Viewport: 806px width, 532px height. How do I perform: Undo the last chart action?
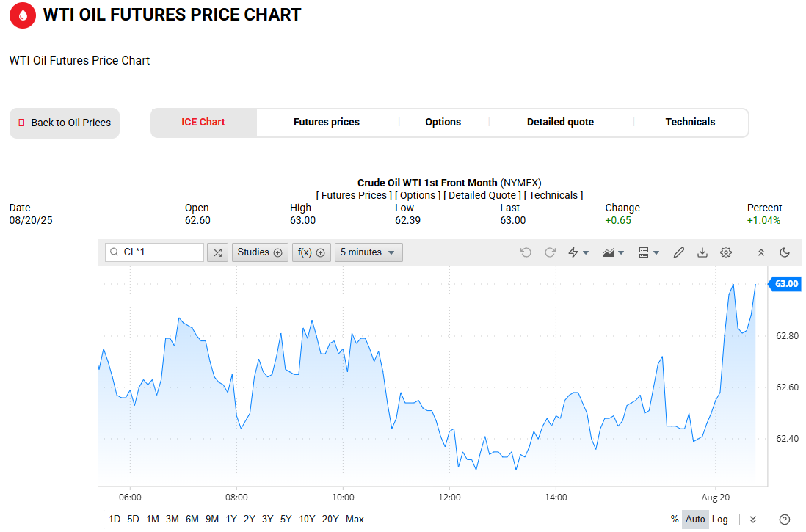pos(526,252)
